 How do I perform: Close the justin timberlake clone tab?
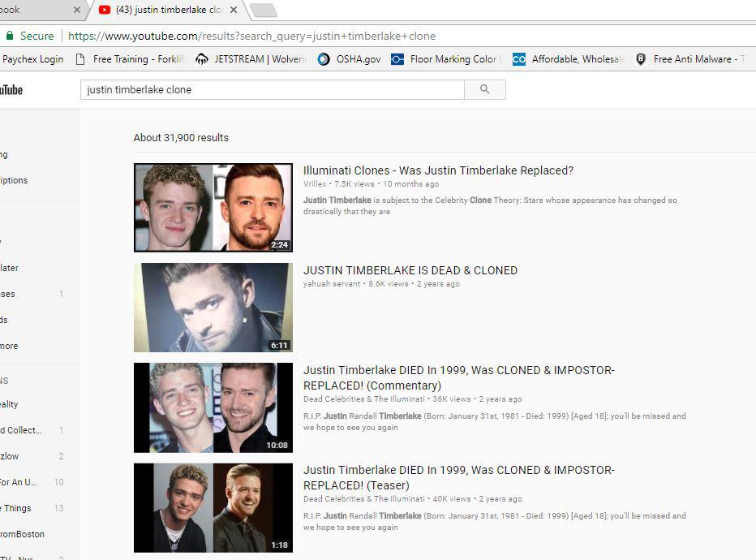pyautogui.click(x=234, y=10)
